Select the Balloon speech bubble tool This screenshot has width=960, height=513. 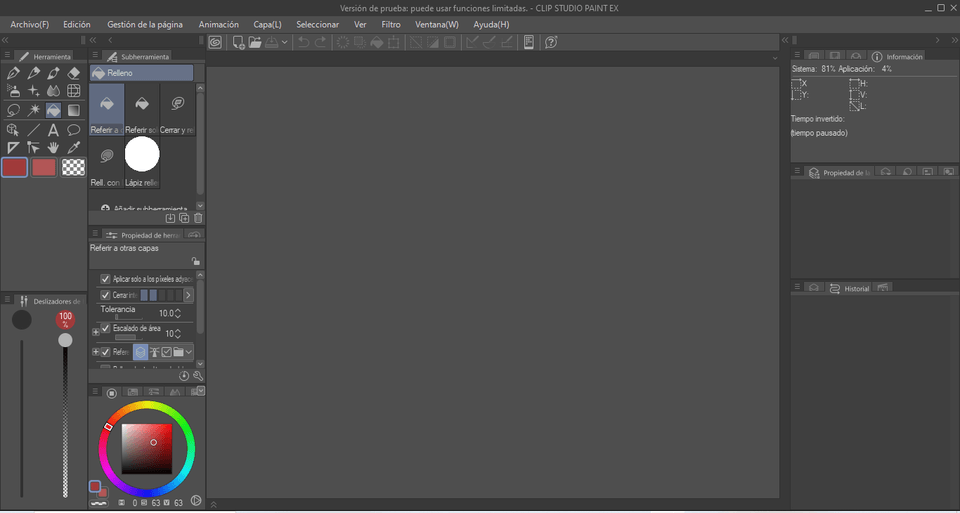point(73,130)
